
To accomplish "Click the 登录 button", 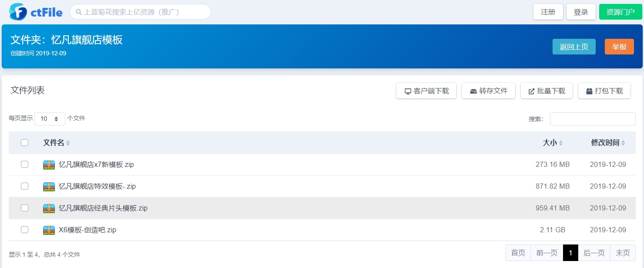I will (x=581, y=12).
